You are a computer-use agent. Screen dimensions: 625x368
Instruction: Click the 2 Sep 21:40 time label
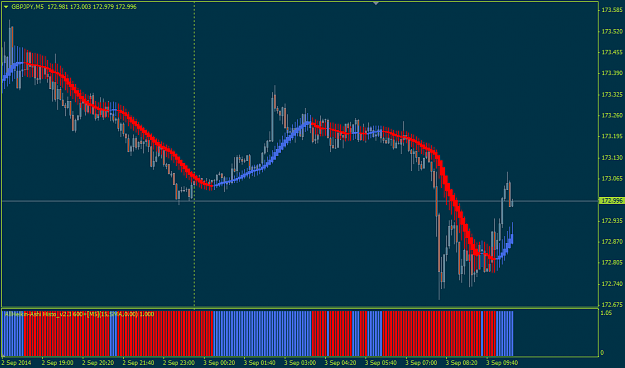click(138, 363)
